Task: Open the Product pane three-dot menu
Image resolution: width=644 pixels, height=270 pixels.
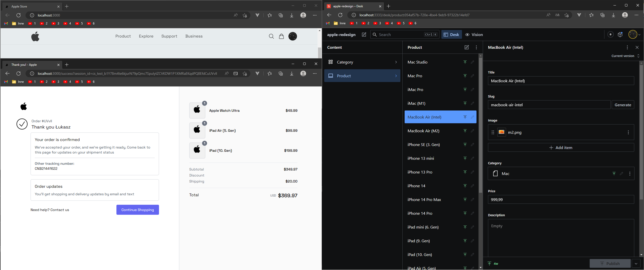Action: tap(476, 47)
